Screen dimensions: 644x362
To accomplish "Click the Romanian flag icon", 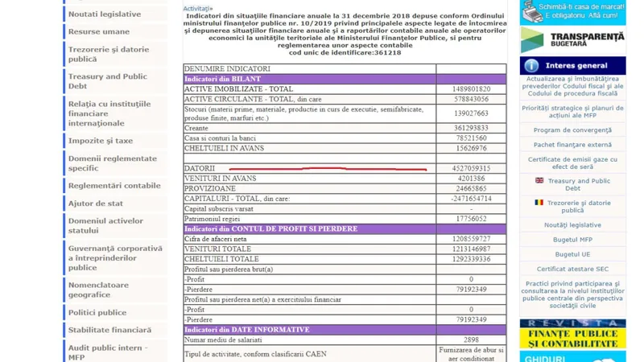I will tap(539, 203).
